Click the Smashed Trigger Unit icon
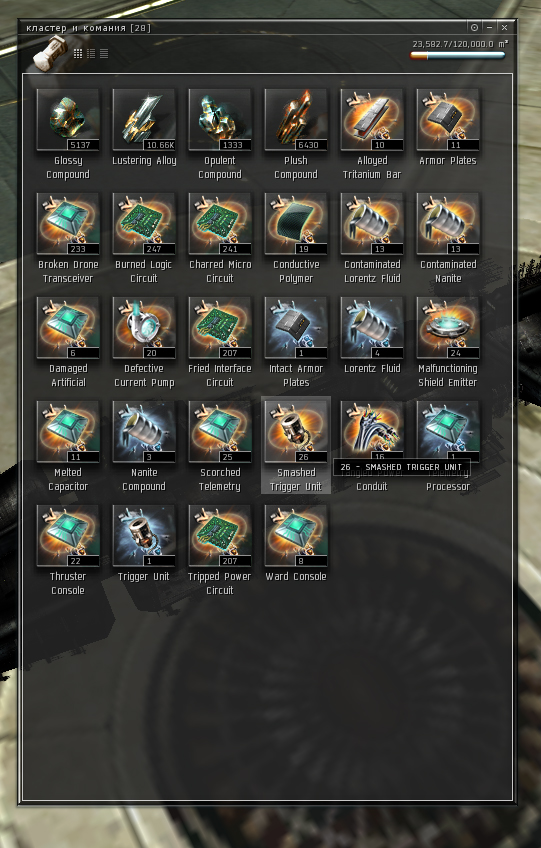The height and width of the screenshot is (848, 541). (296, 432)
